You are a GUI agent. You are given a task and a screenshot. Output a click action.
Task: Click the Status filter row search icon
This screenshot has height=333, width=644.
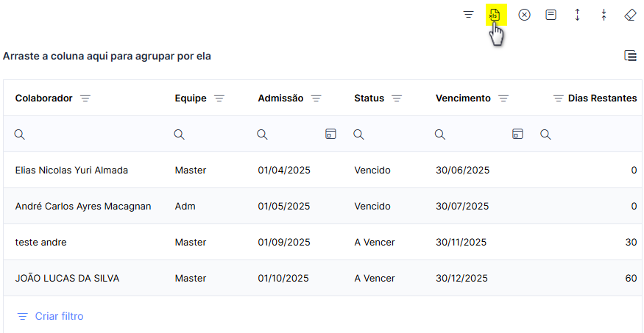pos(358,134)
